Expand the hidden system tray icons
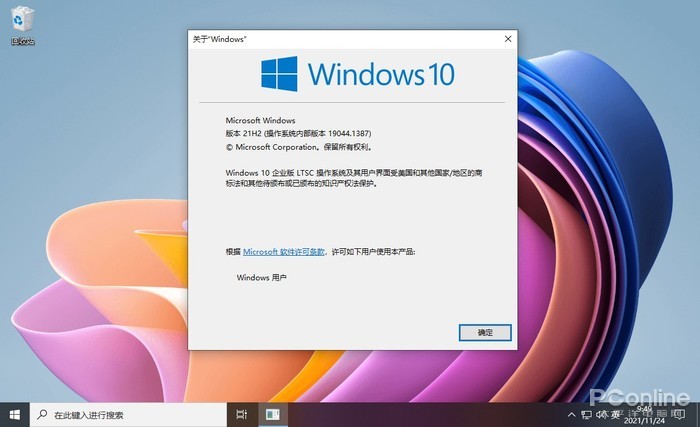The width and height of the screenshot is (700, 427). 571,415
